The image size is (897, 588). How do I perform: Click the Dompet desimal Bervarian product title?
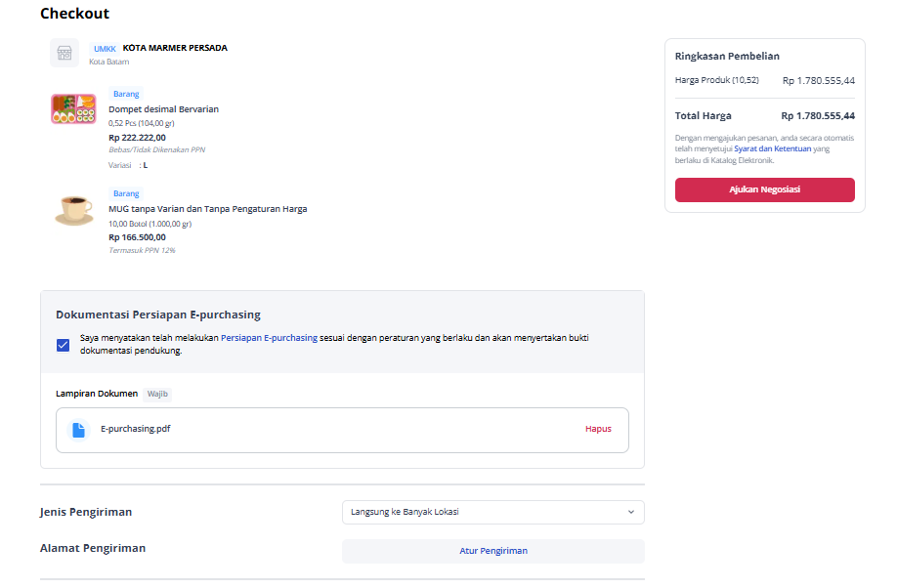(163, 109)
